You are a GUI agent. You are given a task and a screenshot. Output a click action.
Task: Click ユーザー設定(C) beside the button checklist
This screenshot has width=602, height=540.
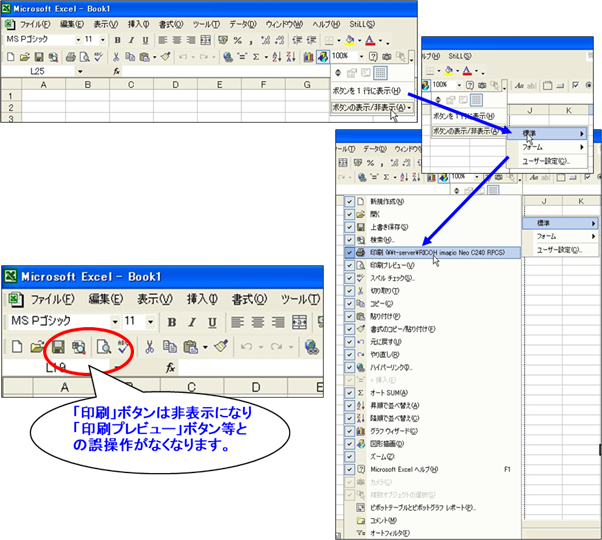[559, 250]
